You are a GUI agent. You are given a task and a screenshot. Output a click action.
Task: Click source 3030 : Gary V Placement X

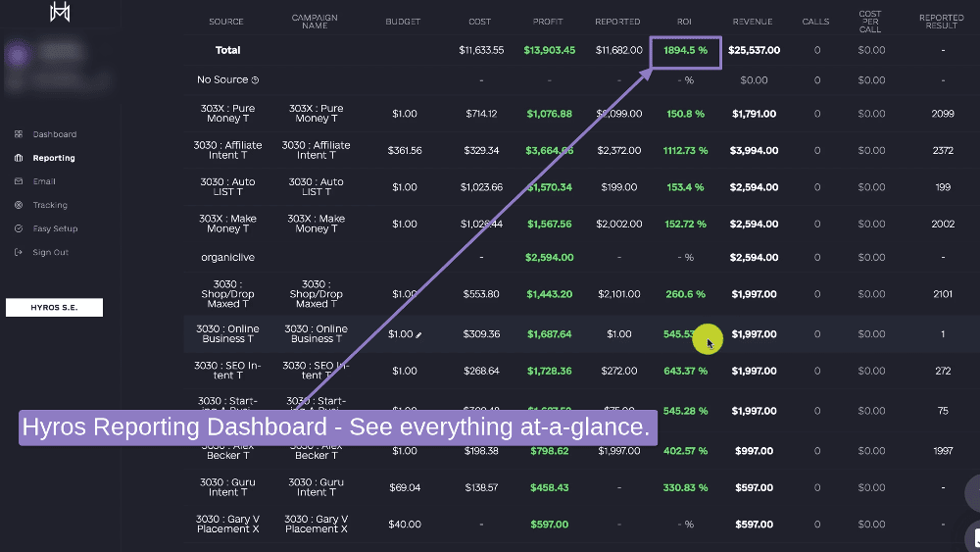tap(227, 524)
